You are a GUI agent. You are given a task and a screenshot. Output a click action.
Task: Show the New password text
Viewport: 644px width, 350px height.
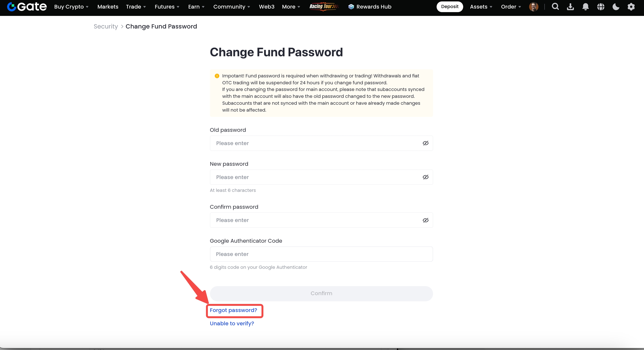(x=425, y=177)
